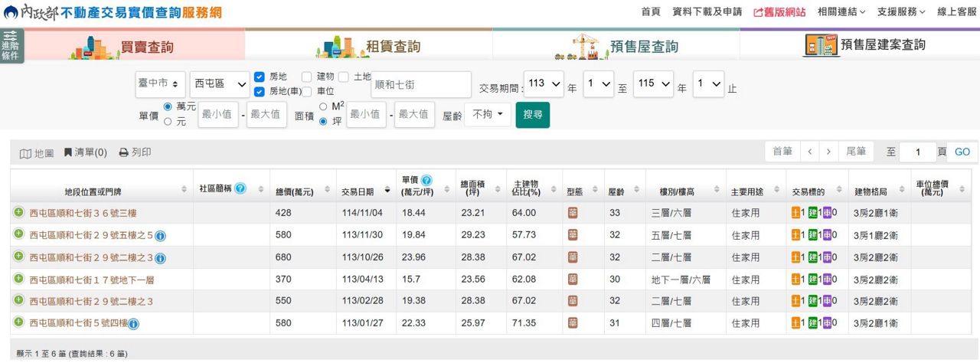Viewport: 980px width, 363px height.
Task: Click info icon beside 順和七街5號四樓
Action: [134, 324]
